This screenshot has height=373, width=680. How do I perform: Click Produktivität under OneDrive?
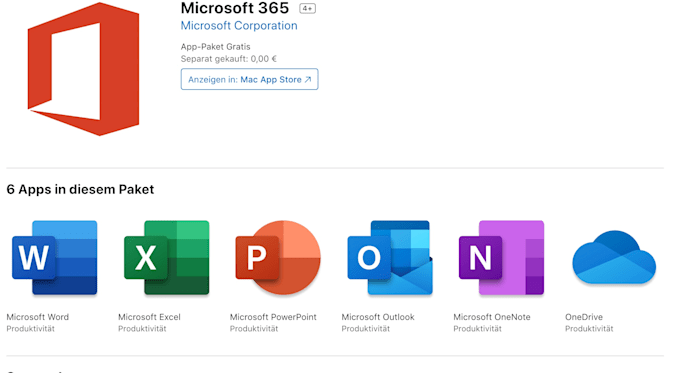point(589,329)
